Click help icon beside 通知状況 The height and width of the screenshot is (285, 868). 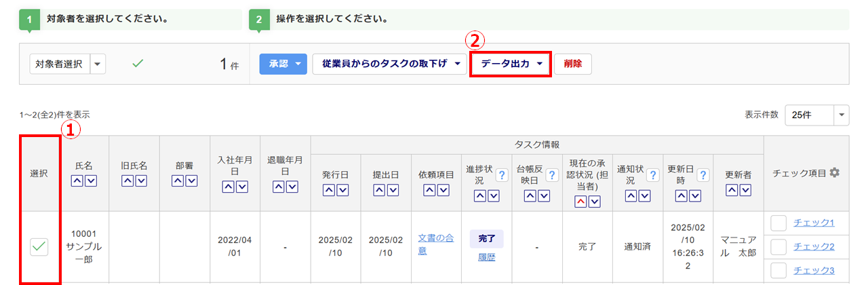coord(652,175)
